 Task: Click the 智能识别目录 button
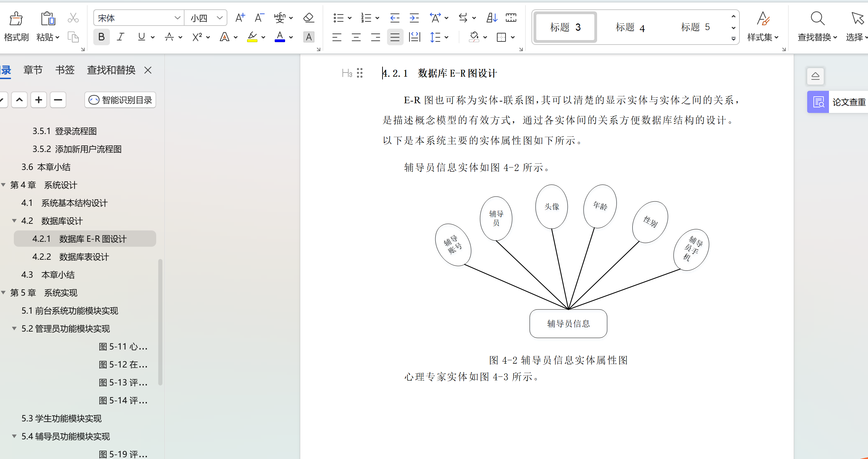pyautogui.click(x=120, y=100)
